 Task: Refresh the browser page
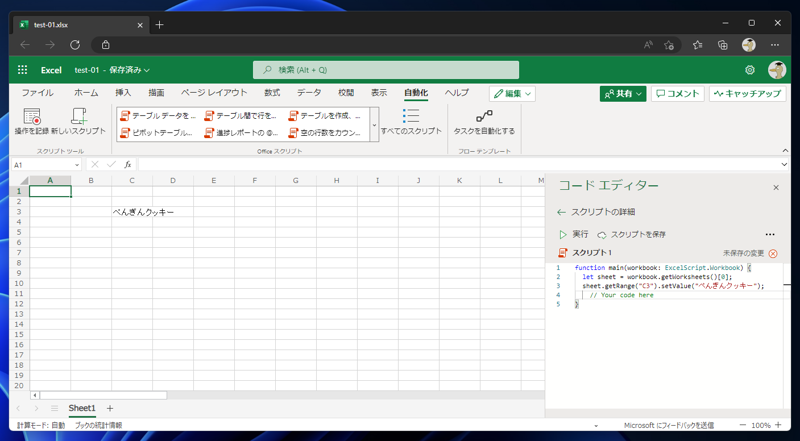coord(75,45)
